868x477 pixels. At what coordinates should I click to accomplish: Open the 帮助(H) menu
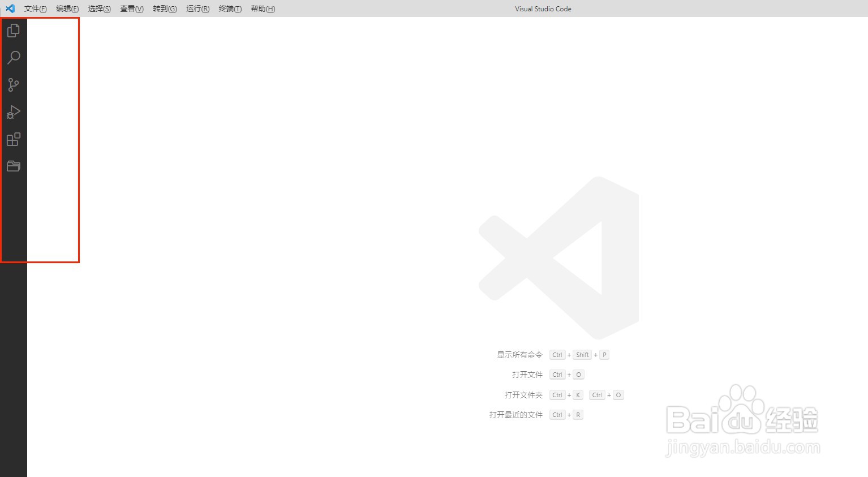click(263, 9)
